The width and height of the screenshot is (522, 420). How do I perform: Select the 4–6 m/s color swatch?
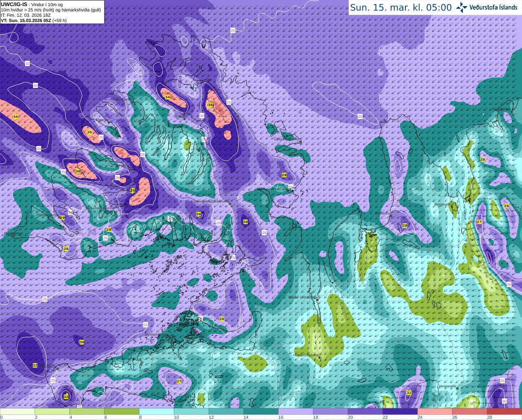(x=88, y=411)
